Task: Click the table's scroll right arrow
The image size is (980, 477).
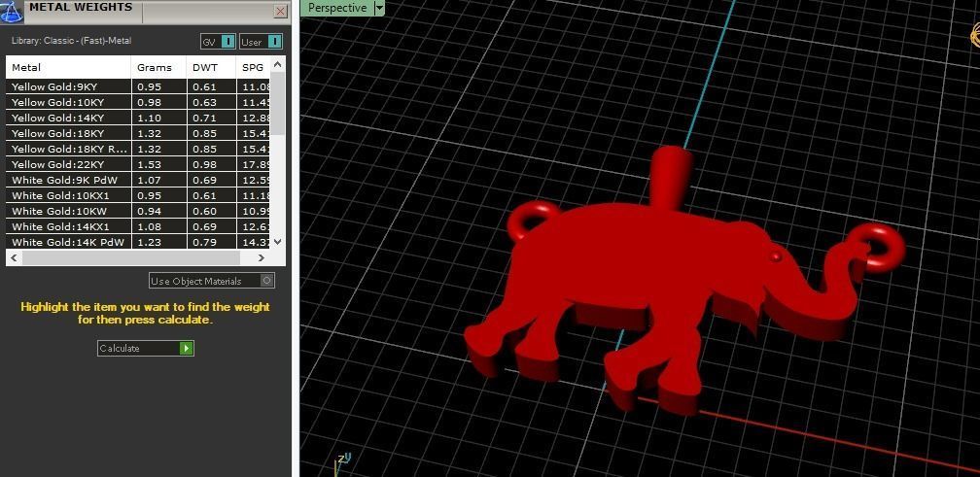Action: click(x=262, y=257)
